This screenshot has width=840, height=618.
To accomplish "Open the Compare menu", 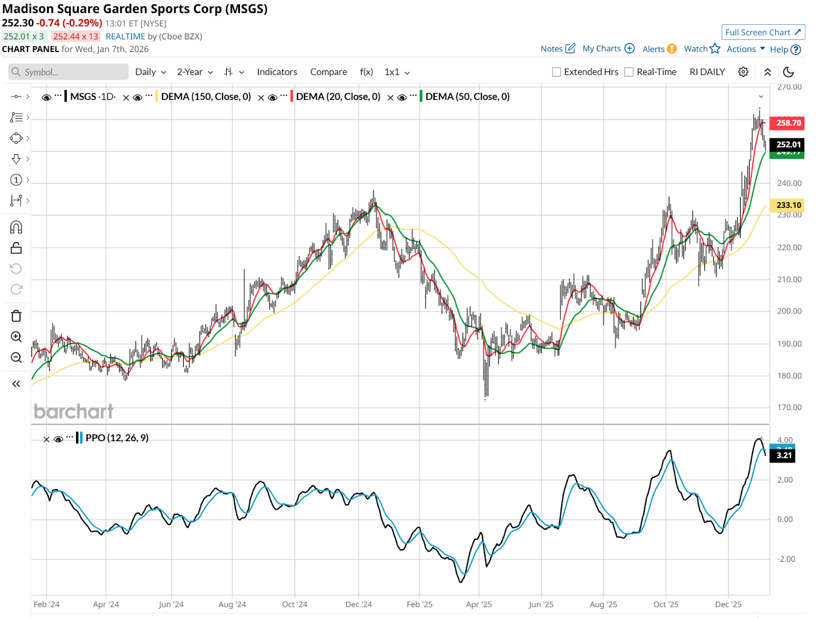I will [x=328, y=72].
